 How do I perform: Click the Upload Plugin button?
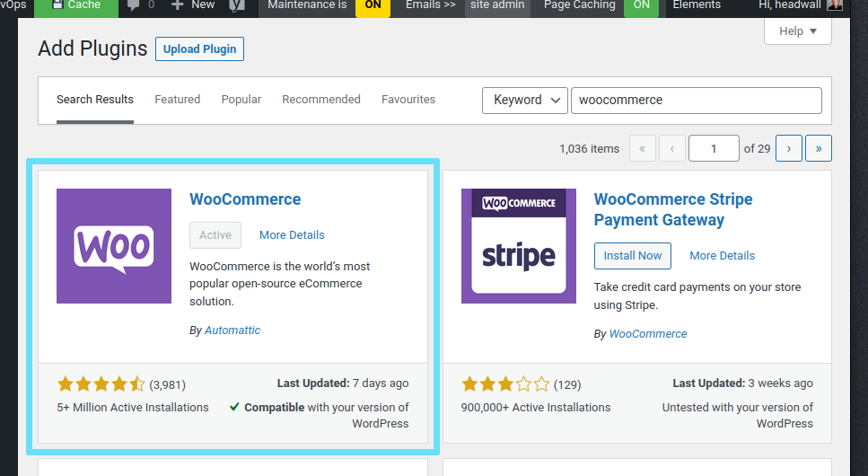(199, 48)
